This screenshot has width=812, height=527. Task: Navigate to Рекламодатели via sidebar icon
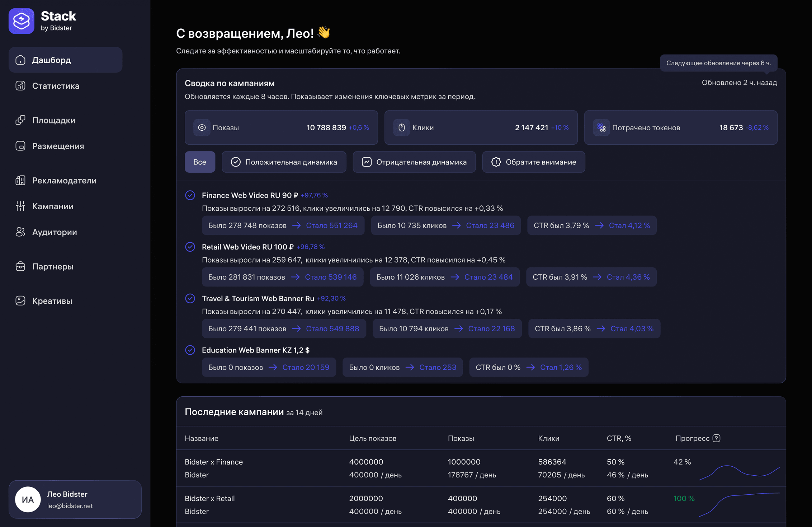(x=20, y=180)
